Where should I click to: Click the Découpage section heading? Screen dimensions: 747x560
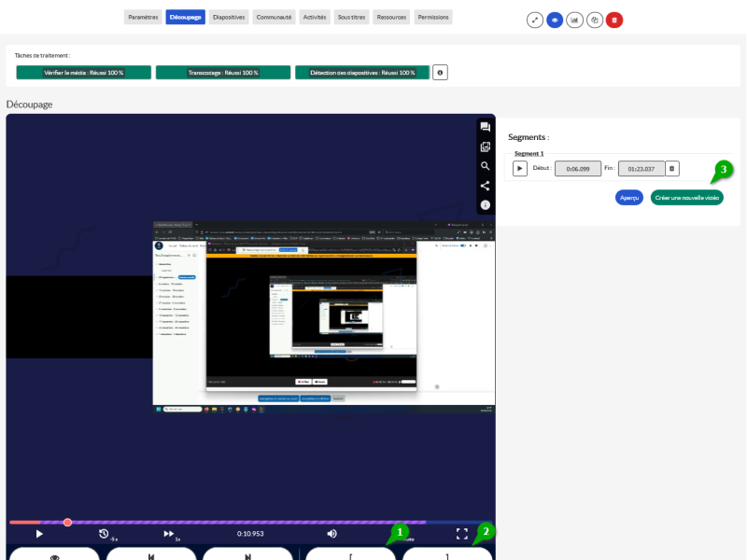point(30,105)
